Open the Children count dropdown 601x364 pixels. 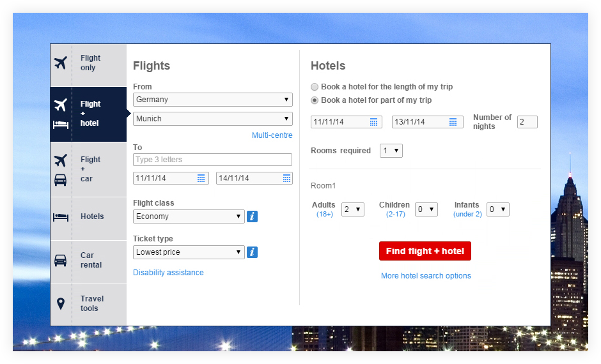(426, 209)
